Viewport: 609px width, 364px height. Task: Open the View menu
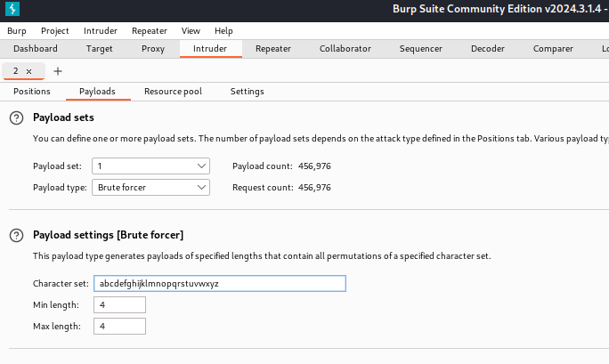tap(191, 31)
